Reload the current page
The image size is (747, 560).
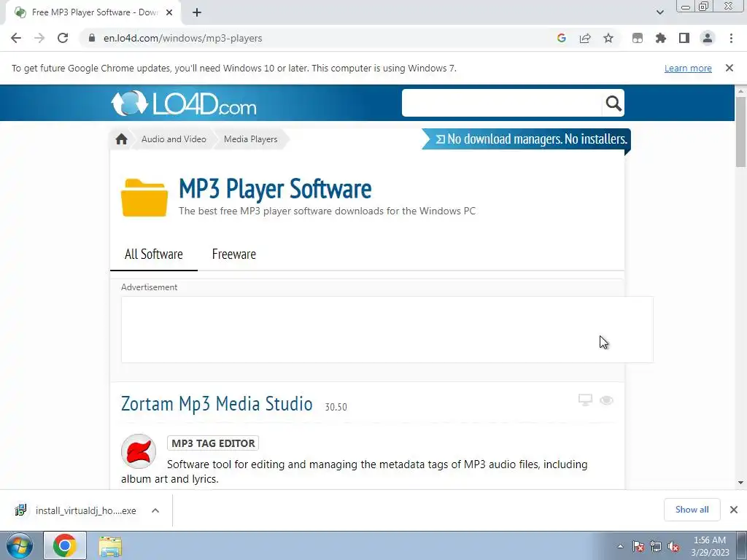click(x=63, y=38)
